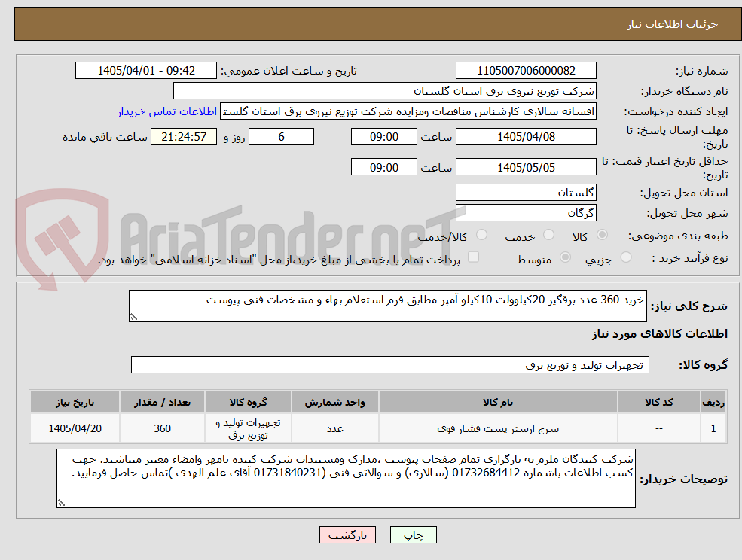Click the goods group field تجهیزات تولید و توزیع برق
The height and width of the screenshot is (560, 742).
[390, 364]
